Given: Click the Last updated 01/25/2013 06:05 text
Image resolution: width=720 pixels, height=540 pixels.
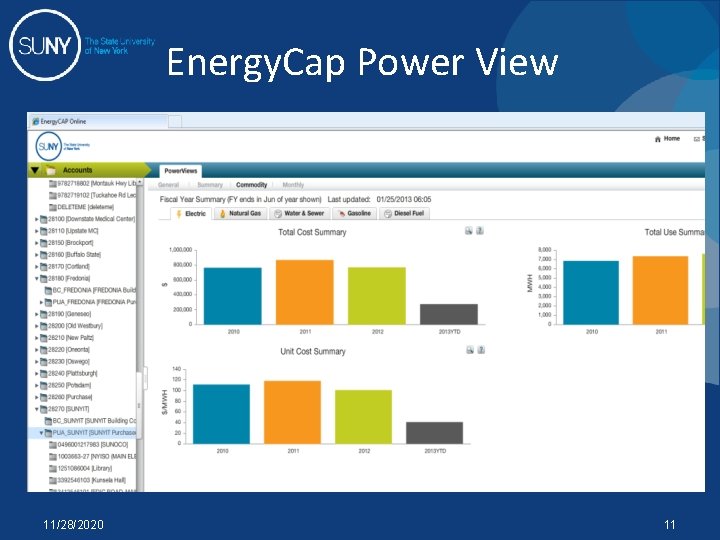Looking at the screenshot, I should [x=379, y=199].
